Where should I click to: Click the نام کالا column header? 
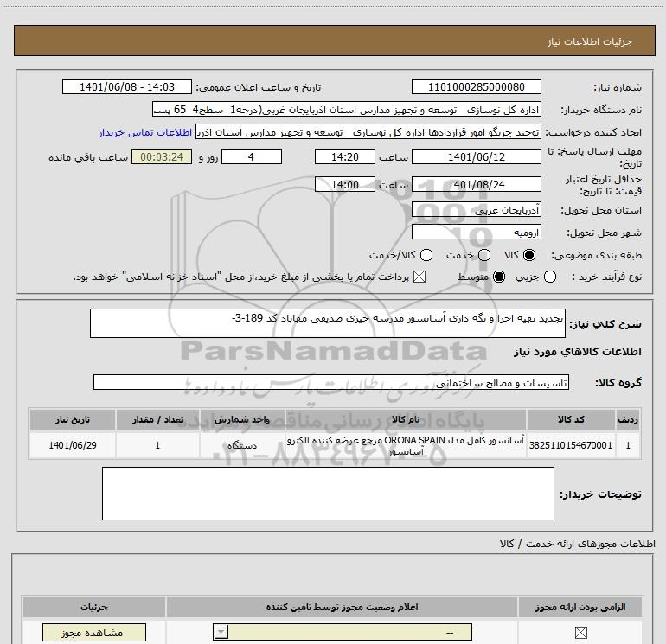406,419
